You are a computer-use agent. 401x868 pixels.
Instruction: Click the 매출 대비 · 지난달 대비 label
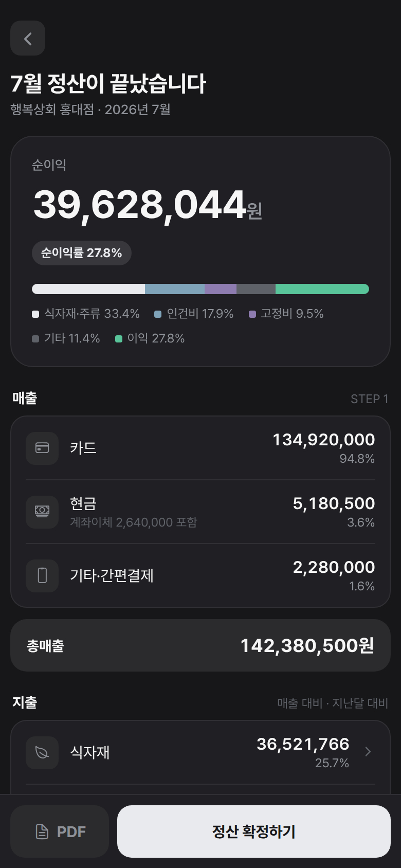pos(333,703)
